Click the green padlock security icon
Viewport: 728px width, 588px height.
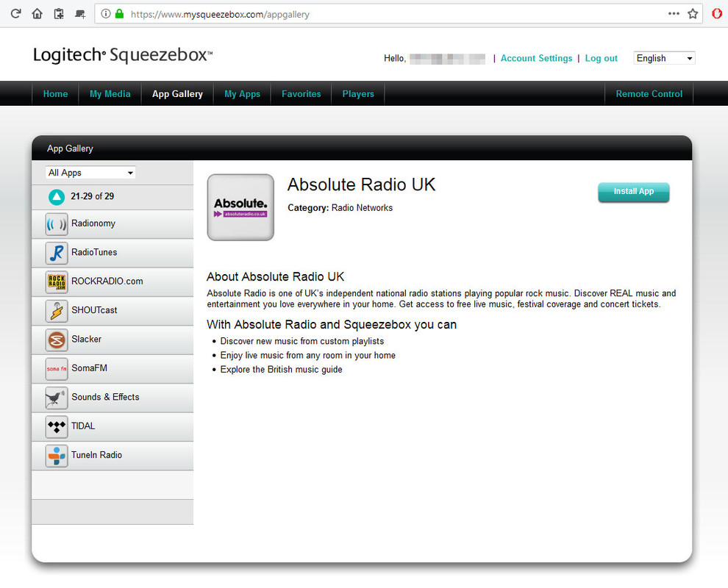click(x=119, y=13)
